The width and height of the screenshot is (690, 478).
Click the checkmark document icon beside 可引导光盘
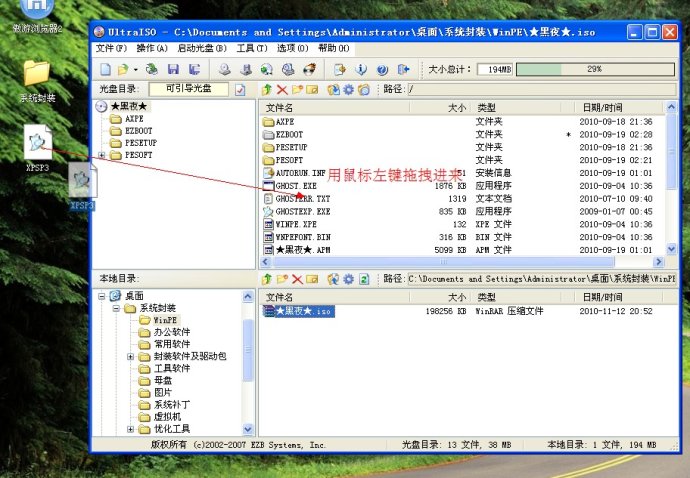click(x=240, y=89)
